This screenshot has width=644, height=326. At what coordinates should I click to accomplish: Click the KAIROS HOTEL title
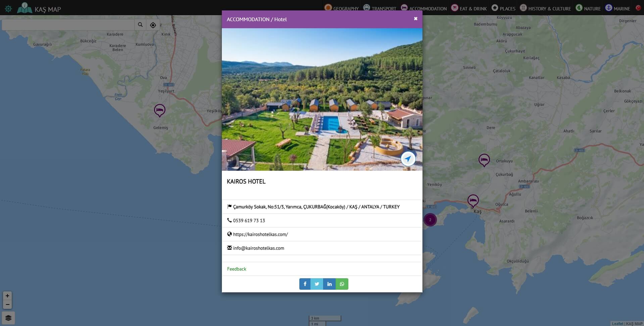tap(246, 181)
